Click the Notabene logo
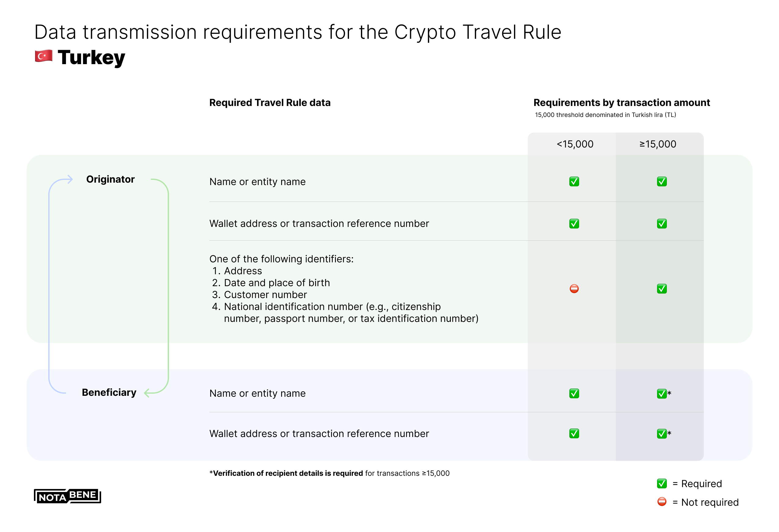 click(67, 496)
